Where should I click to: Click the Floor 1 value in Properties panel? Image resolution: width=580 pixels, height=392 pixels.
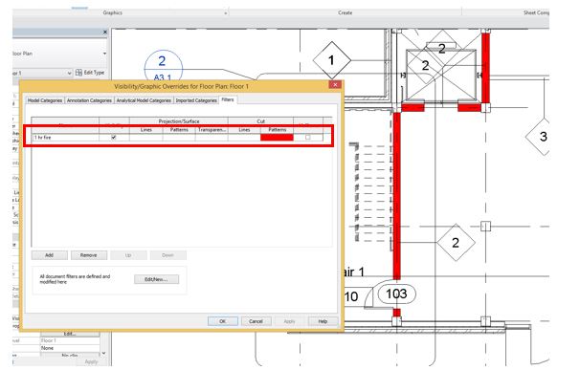pyautogui.click(x=70, y=340)
